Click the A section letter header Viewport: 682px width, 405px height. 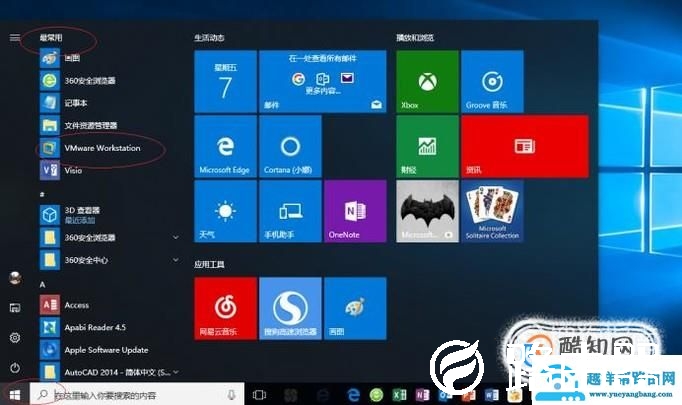[x=42, y=285]
